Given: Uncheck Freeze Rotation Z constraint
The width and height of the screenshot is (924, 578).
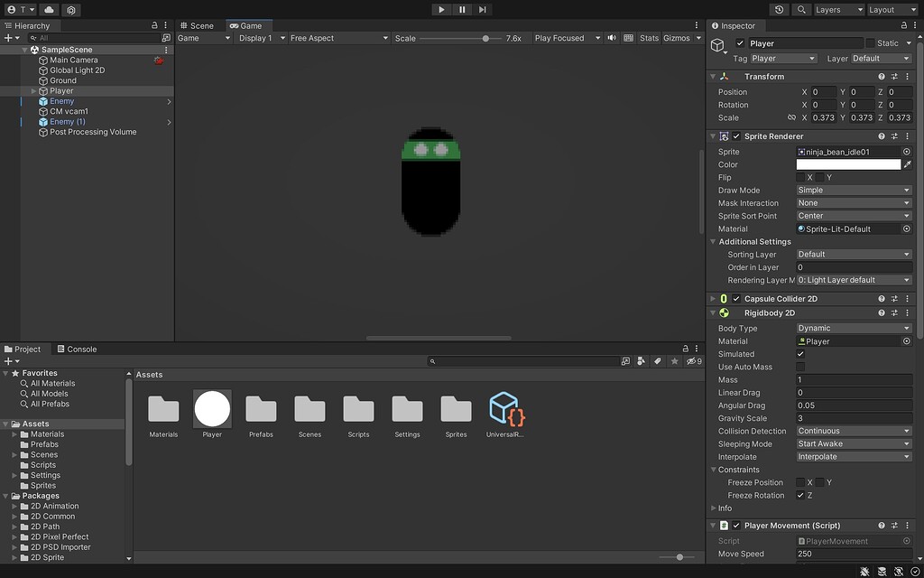Looking at the screenshot, I should 802,495.
